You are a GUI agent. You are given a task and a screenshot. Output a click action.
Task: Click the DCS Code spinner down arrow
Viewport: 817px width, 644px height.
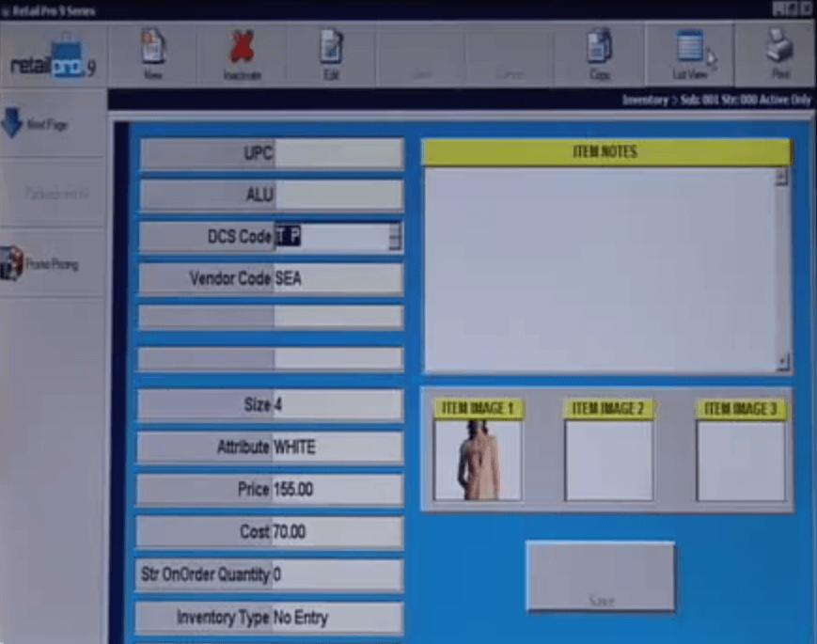tap(396, 242)
